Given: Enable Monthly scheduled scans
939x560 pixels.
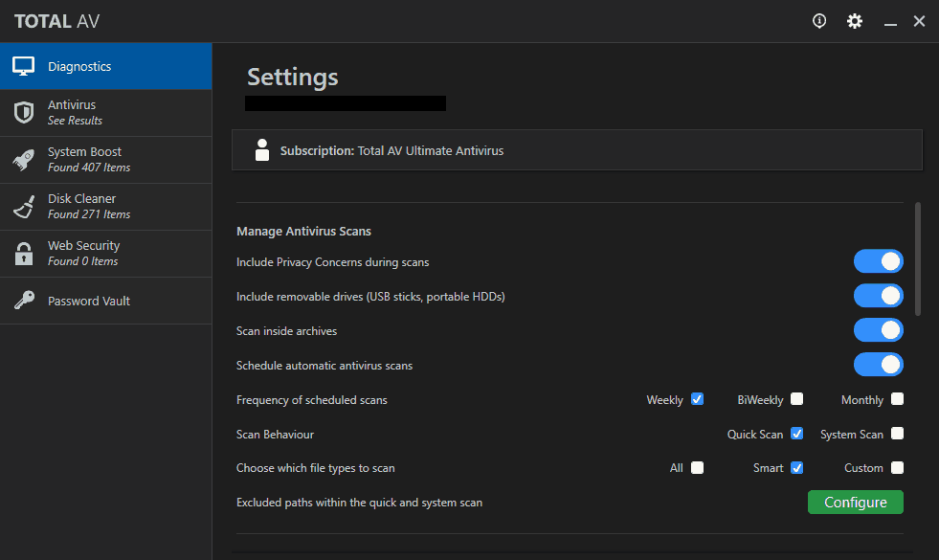Looking at the screenshot, I should point(897,399).
